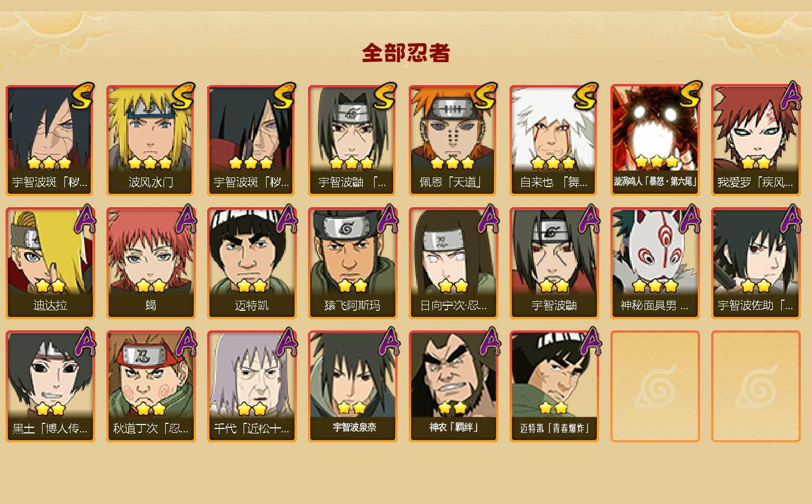Open the 佩恩「天道」 ninja card
The height and width of the screenshot is (504, 812).
click(x=453, y=140)
